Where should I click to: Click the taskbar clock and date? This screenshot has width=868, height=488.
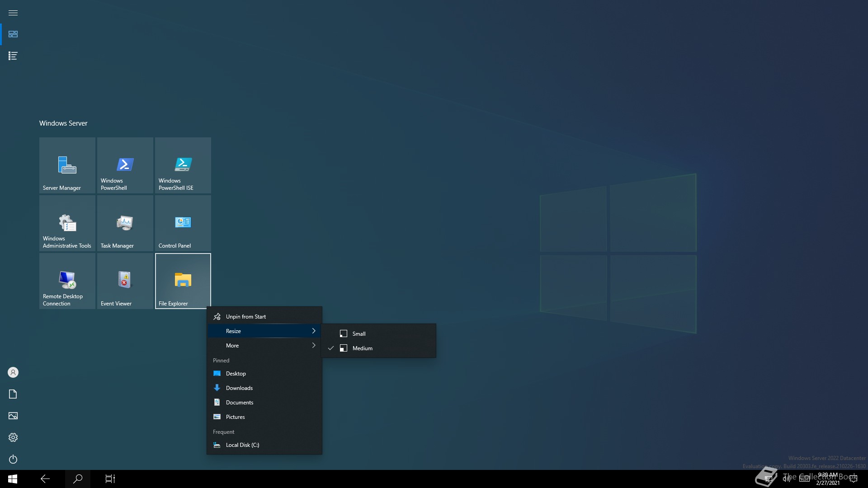828,479
